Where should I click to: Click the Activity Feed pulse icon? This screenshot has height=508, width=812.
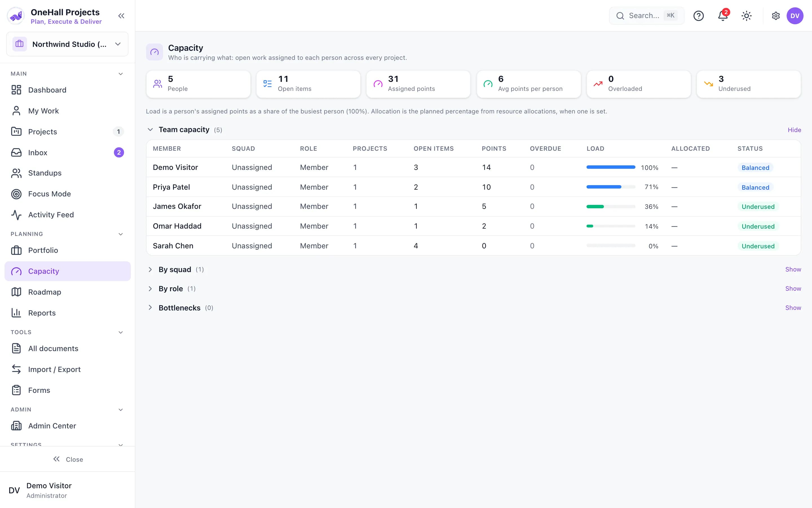pos(16,215)
